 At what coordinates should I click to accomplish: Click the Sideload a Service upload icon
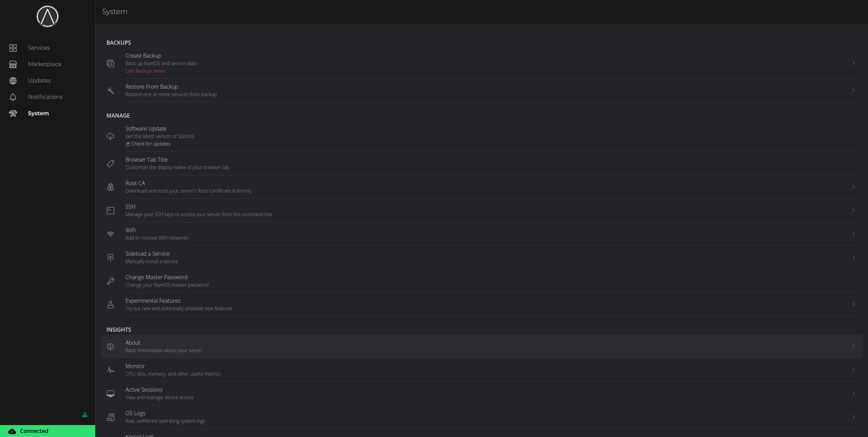pos(111,257)
